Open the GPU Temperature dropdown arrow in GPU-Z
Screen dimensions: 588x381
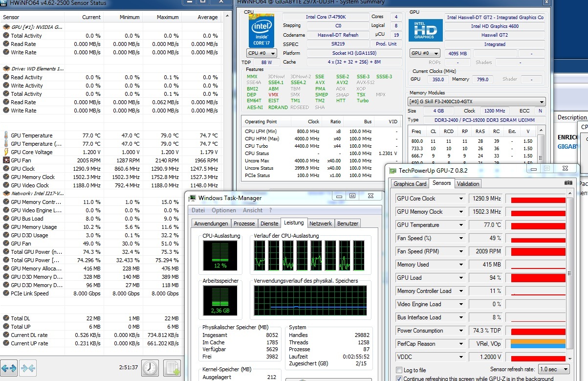[x=460, y=225]
